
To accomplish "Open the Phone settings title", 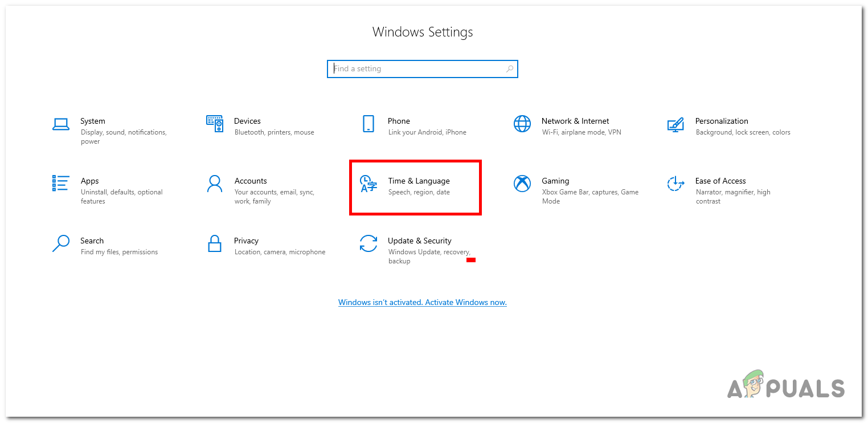I will pos(399,121).
